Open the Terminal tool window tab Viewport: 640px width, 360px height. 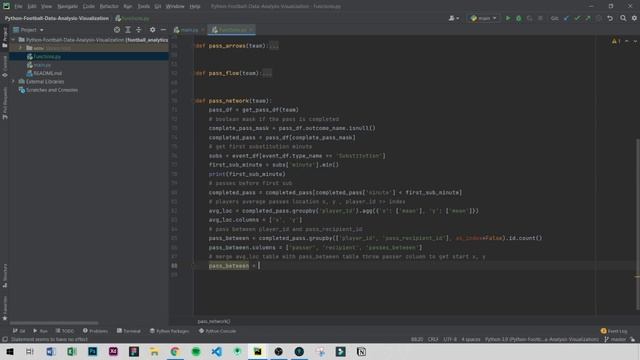129,331
